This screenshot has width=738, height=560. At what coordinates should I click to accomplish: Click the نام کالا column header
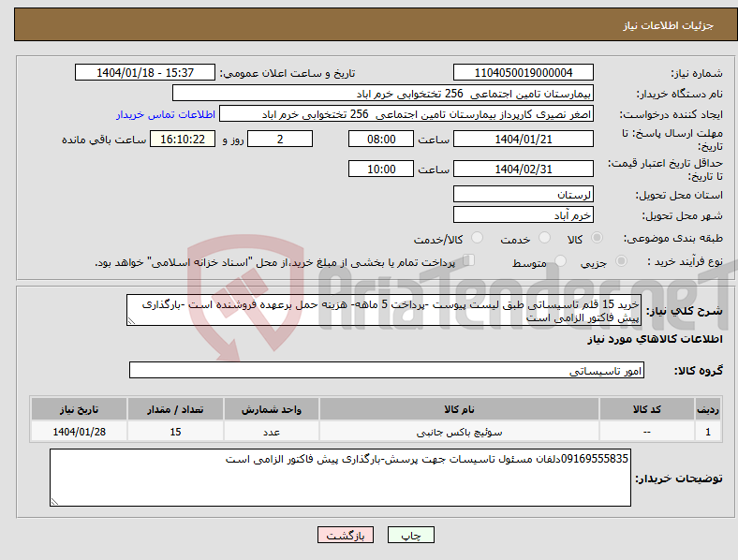coord(459,409)
